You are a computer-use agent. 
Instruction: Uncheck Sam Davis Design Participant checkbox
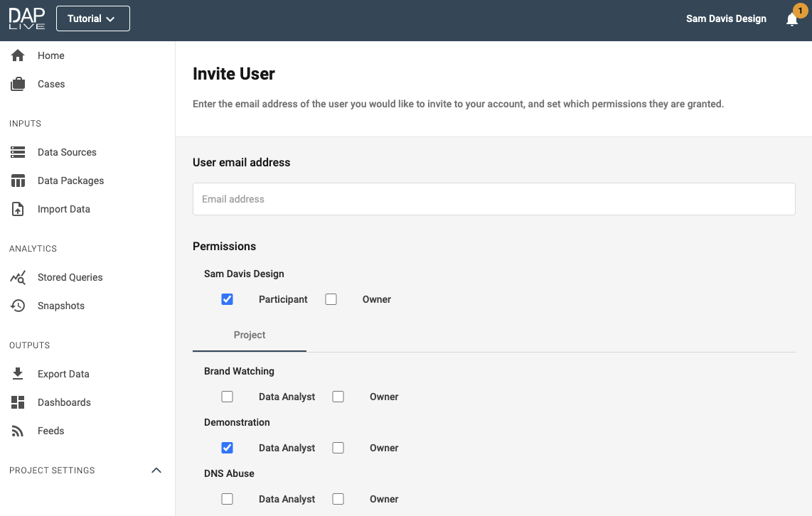(x=227, y=299)
